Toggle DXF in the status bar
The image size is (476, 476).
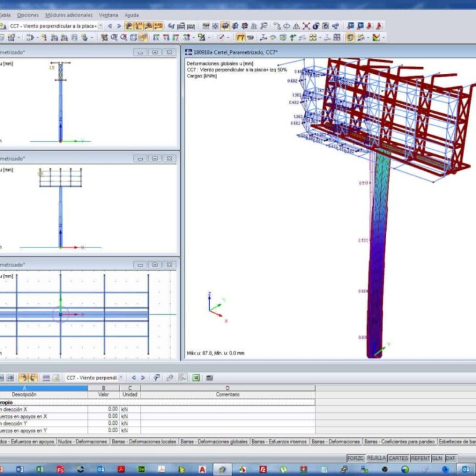(x=450, y=458)
